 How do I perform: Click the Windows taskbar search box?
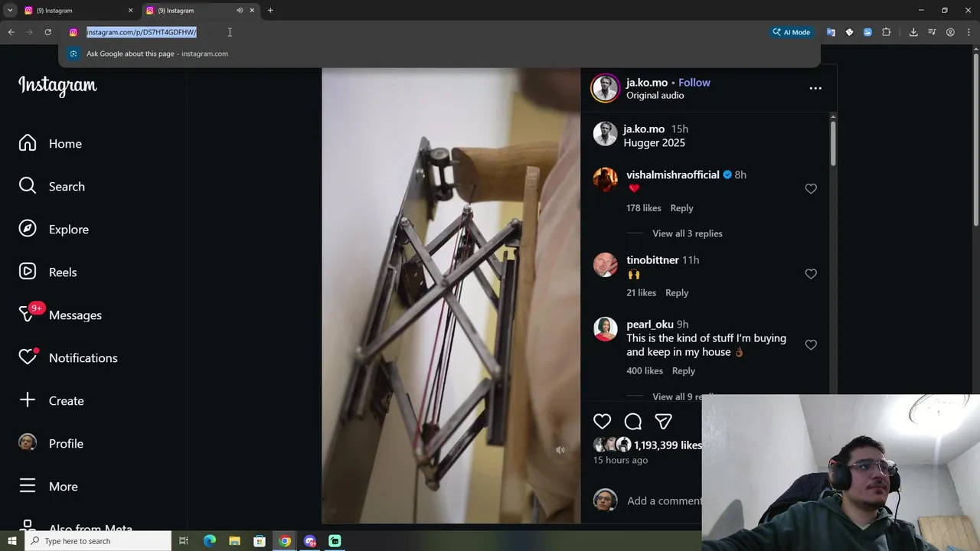tap(98, 541)
